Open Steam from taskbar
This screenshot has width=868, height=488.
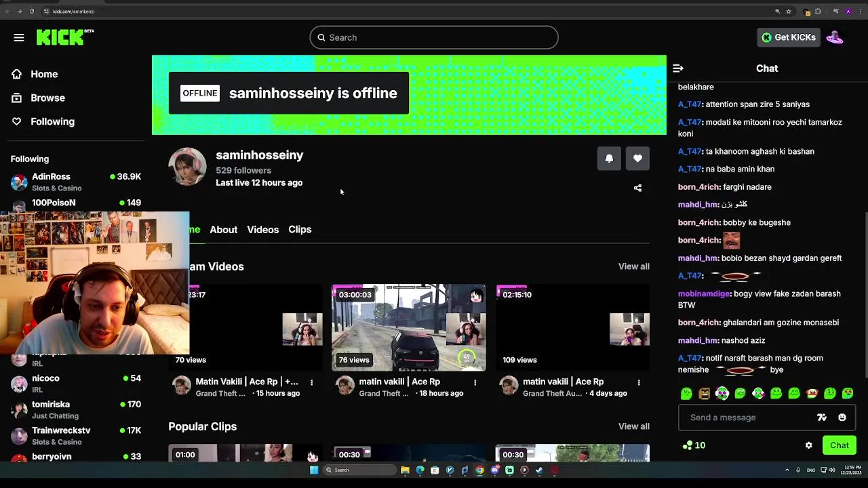(539, 470)
